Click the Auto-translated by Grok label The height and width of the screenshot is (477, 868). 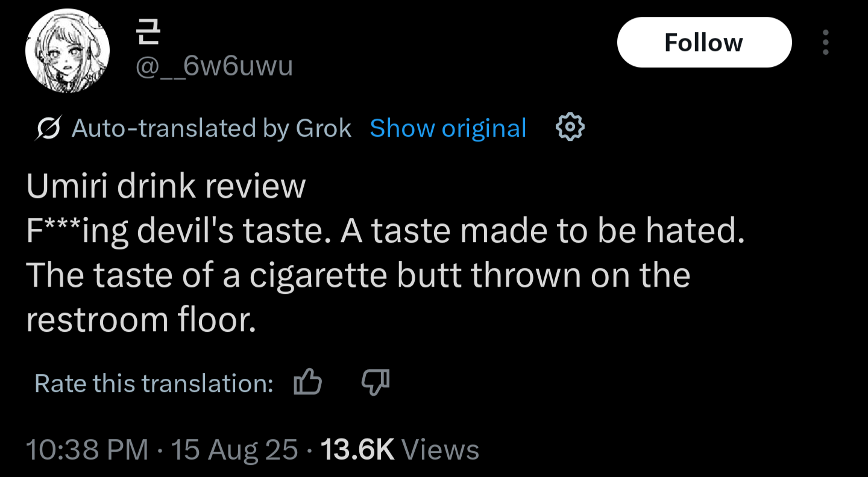tap(211, 128)
